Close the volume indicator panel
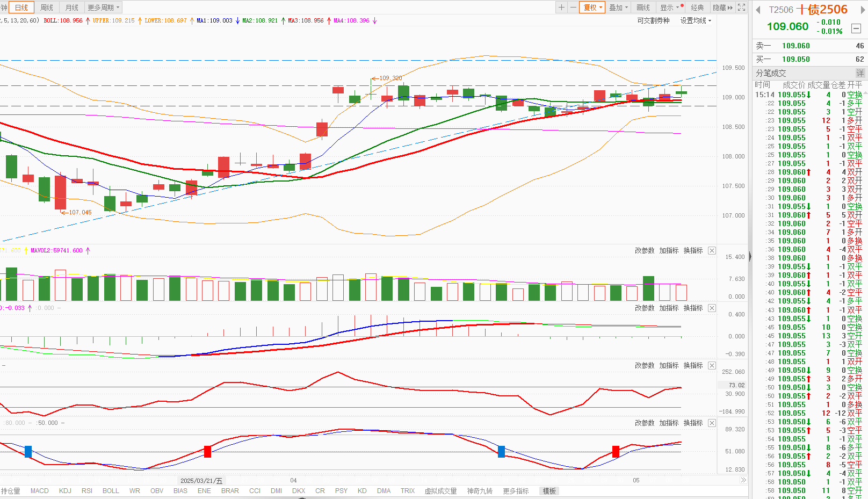The width and height of the screenshot is (868, 499). pos(712,250)
